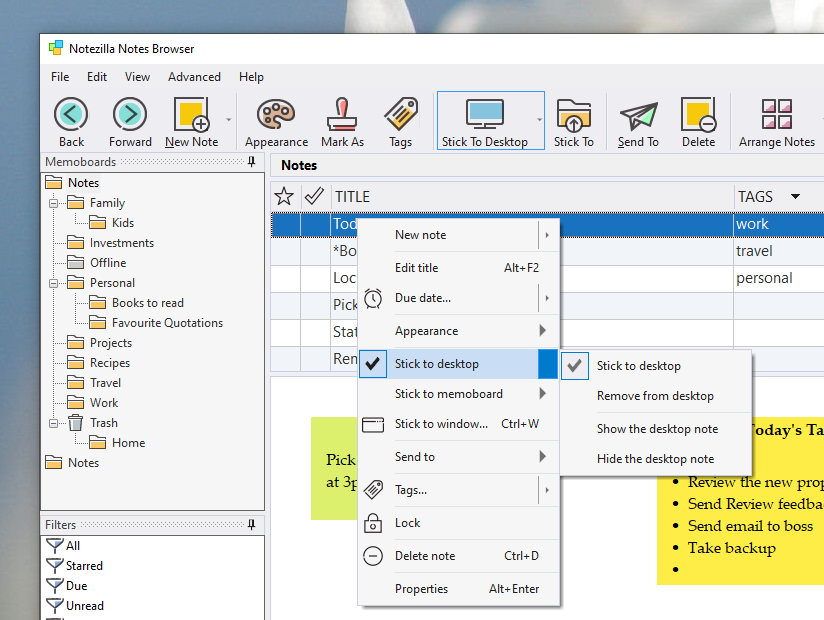824x620 pixels.
Task: Click Stick To Desktop monitor icon
Action: pyautogui.click(x=485, y=114)
